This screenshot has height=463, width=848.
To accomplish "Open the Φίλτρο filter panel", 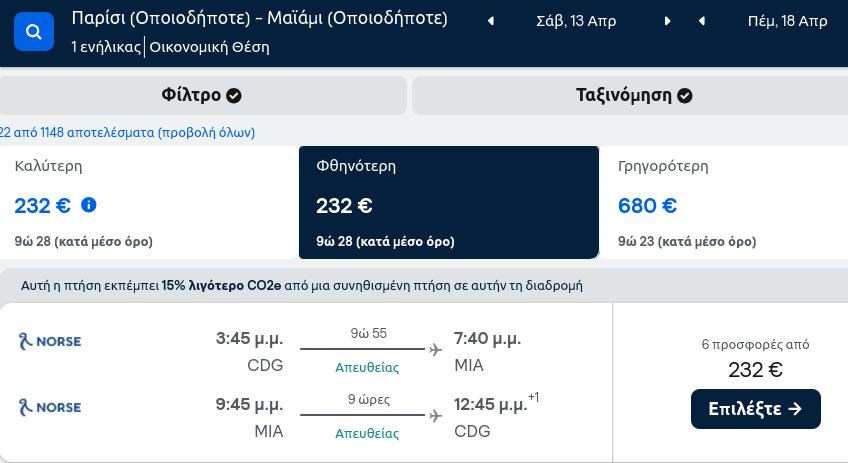I will pos(202,95).
